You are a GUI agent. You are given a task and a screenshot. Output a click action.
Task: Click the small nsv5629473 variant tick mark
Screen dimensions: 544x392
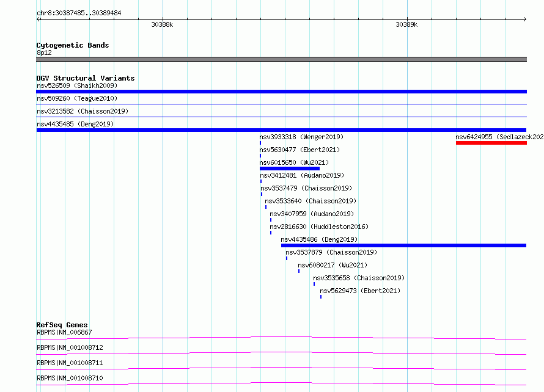[321, 297]
